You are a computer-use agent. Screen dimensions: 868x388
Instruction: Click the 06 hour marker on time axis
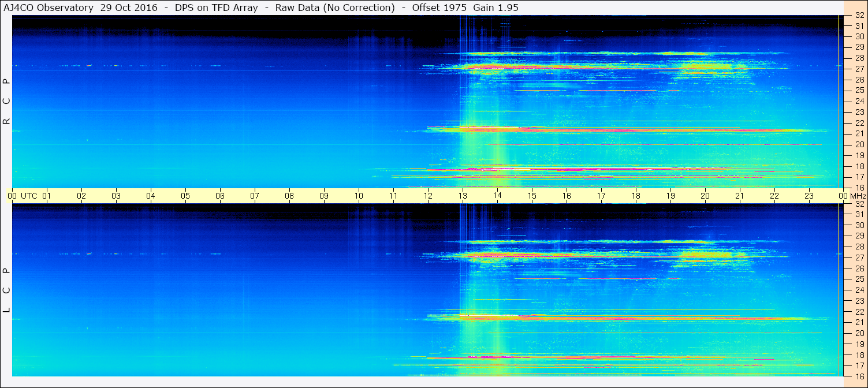click(x=220, y=196)
